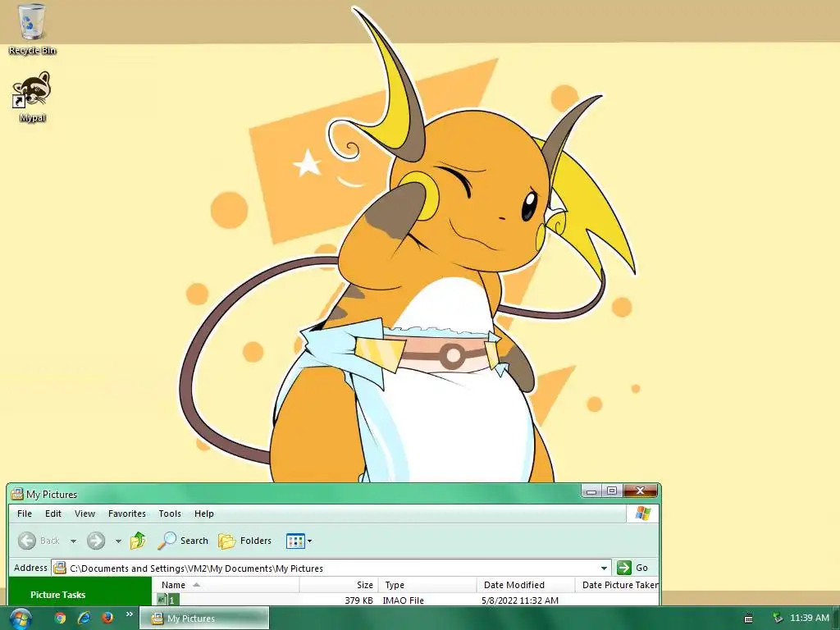This screenshot has height=630, width=840.
Task: Minimize the My Pictures window
Action: pyautogui.click(x=591, y=491)
